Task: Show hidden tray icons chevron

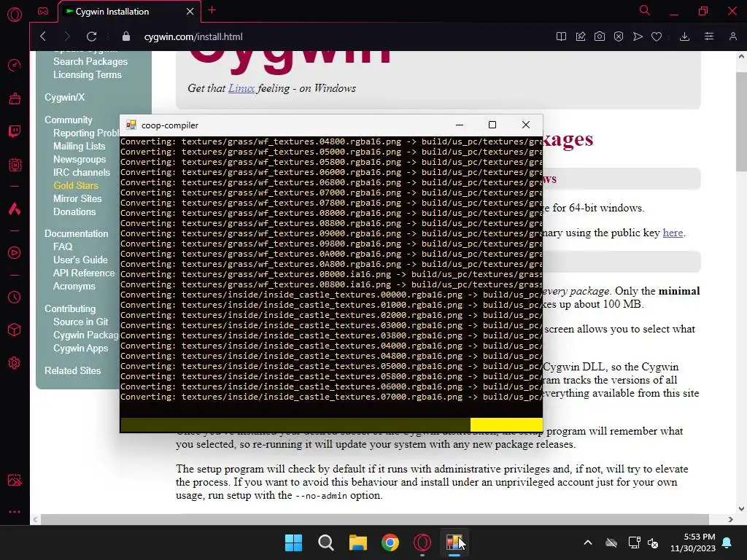Action: 588,542
